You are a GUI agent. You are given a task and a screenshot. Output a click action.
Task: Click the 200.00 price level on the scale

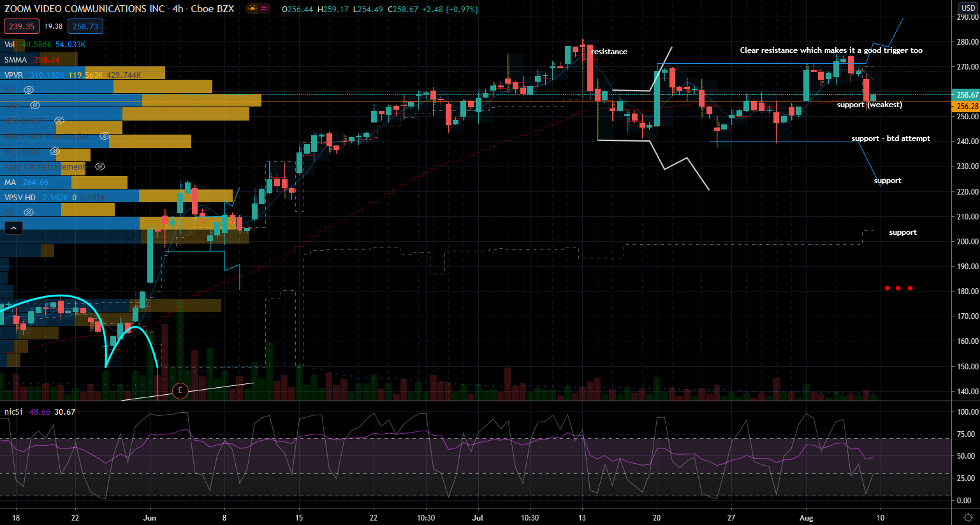967,241
